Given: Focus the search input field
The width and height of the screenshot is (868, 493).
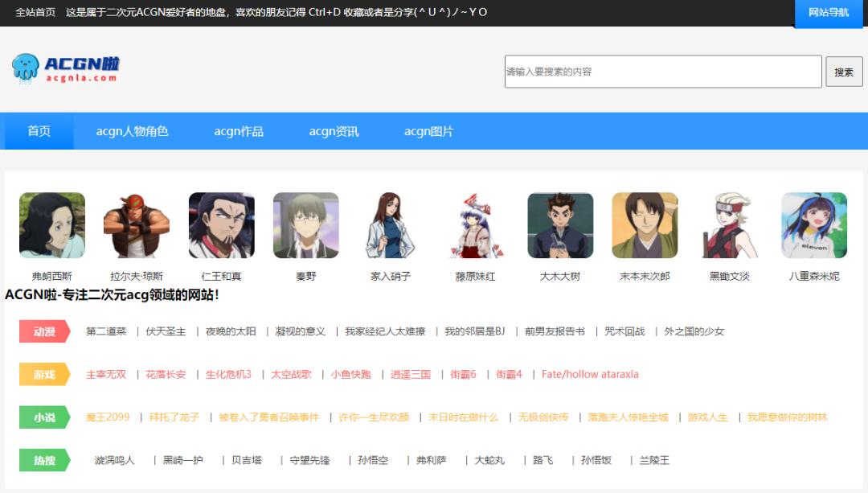Looking at the screenshot, I should 663,72.
